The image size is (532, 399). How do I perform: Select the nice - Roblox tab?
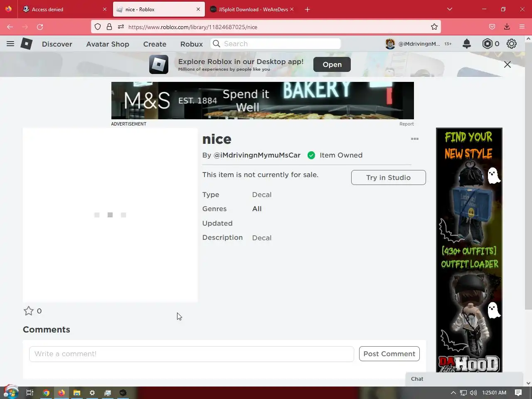pyautogui.click(x=159, y=9)
